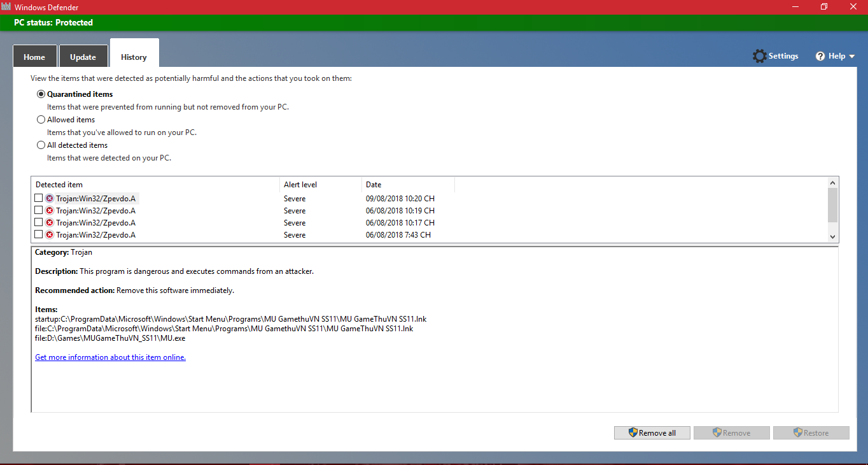Check the Trojan dated 06/08/2018 10:17
Image resolution: width=868 pixels, height=465 pixels.
pos(39,222)
